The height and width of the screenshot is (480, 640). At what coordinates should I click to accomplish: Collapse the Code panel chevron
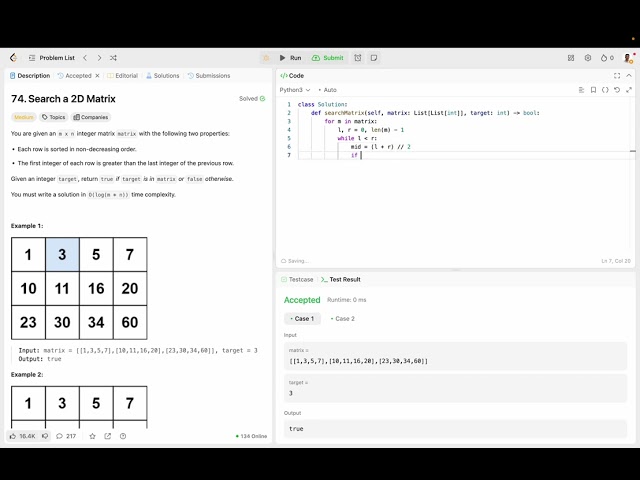tap(629, 76)
